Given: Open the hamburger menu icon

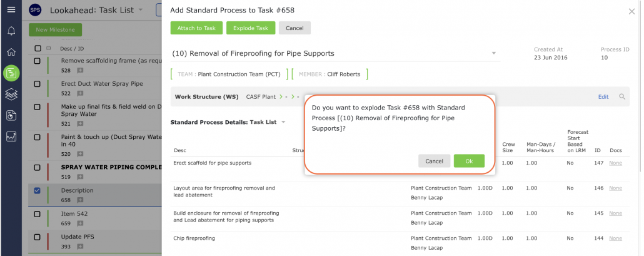Looking at the screenshot, I should click(x=11, y=9).
